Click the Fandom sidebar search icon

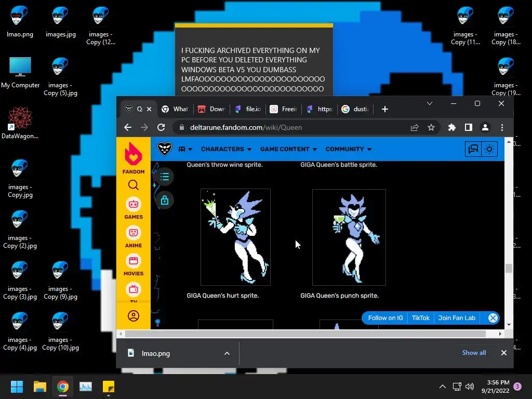[x=134, y=185]
